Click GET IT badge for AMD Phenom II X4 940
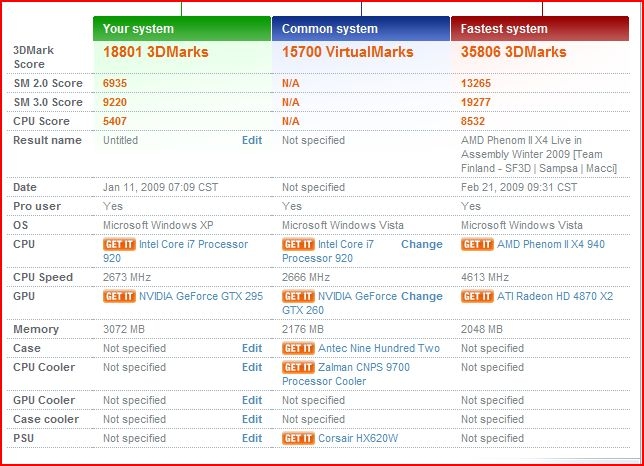This screenshot has height=466, width=644. [477, 244]
